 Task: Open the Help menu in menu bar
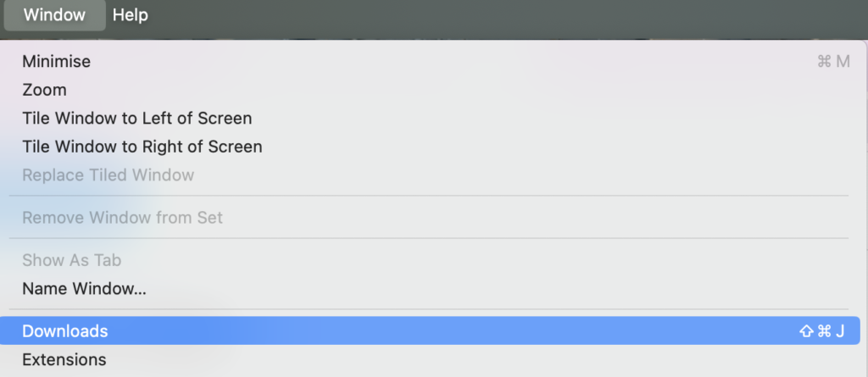(130, 15)
